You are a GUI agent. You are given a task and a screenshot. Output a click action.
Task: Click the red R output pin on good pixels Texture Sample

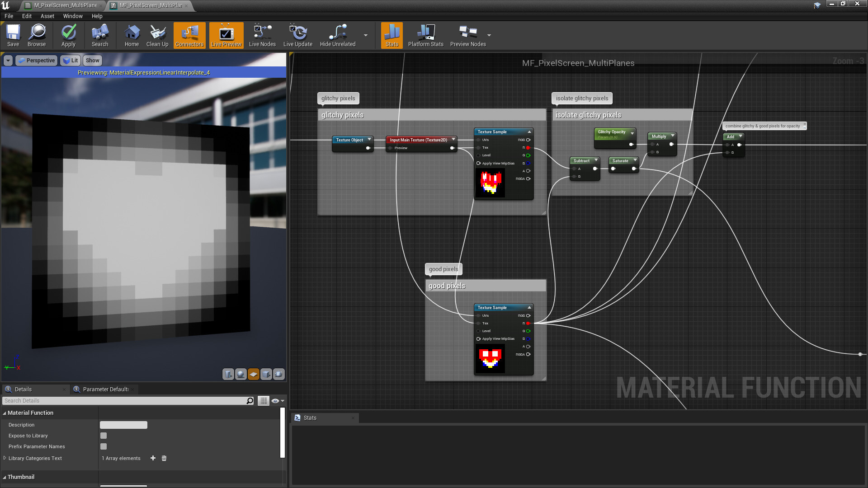pyautogui.click(x=529, y=323)
